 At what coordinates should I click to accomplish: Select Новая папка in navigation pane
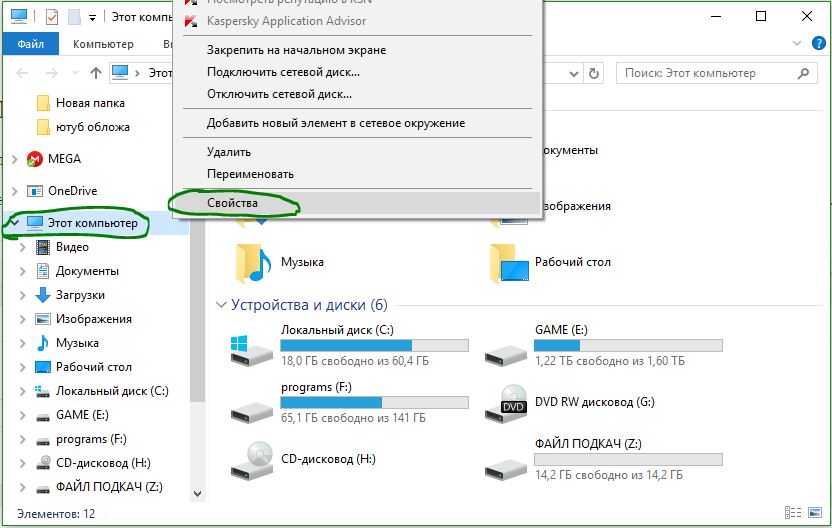[90, 103]
